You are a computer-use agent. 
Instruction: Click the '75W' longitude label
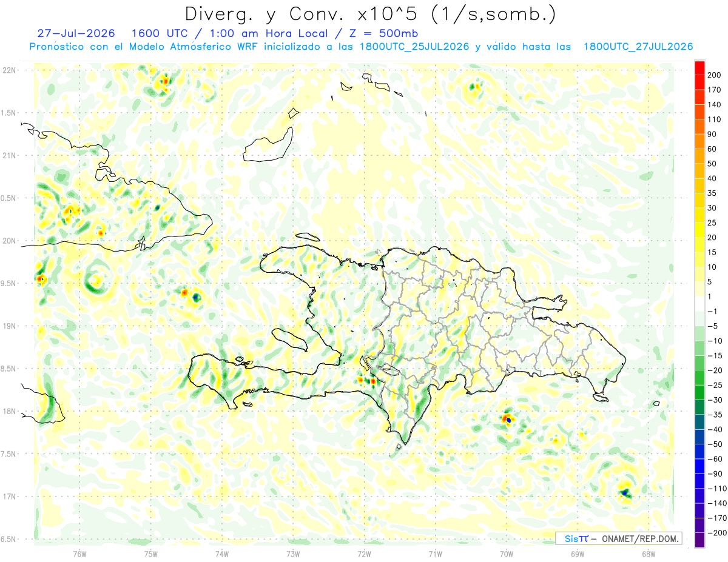point(151,553)
